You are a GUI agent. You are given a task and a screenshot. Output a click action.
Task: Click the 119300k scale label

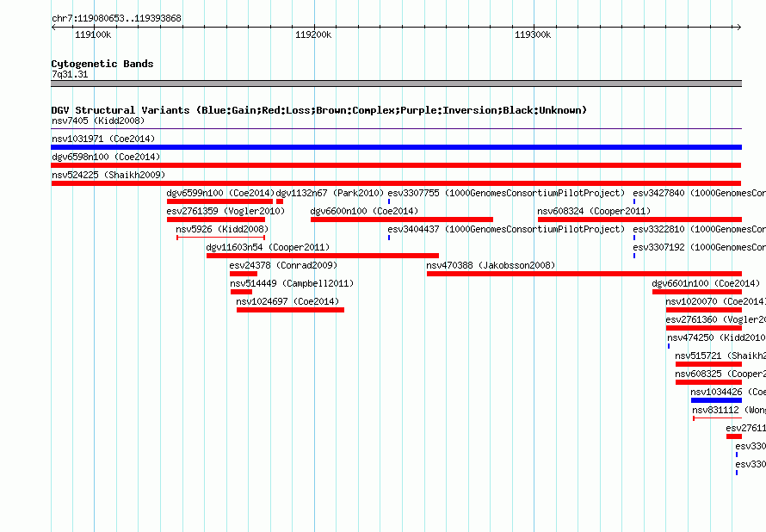pyautogui.click(x=533, y=34)
